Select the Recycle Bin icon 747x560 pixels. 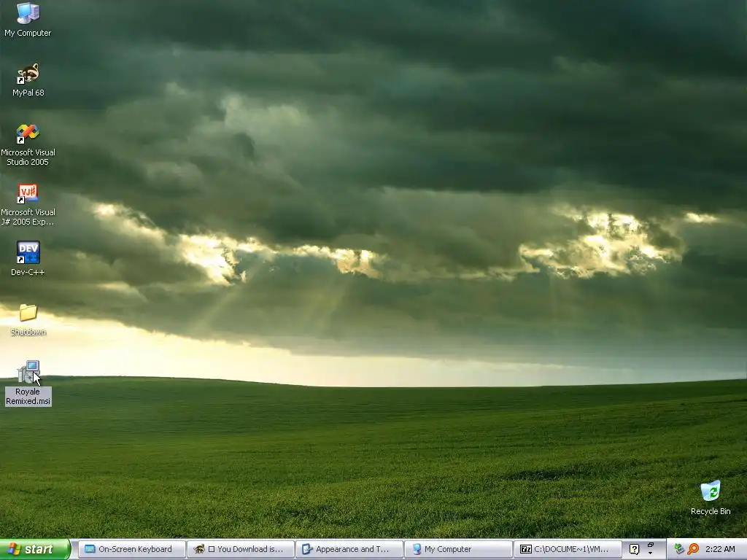click(x=711, y=498)
